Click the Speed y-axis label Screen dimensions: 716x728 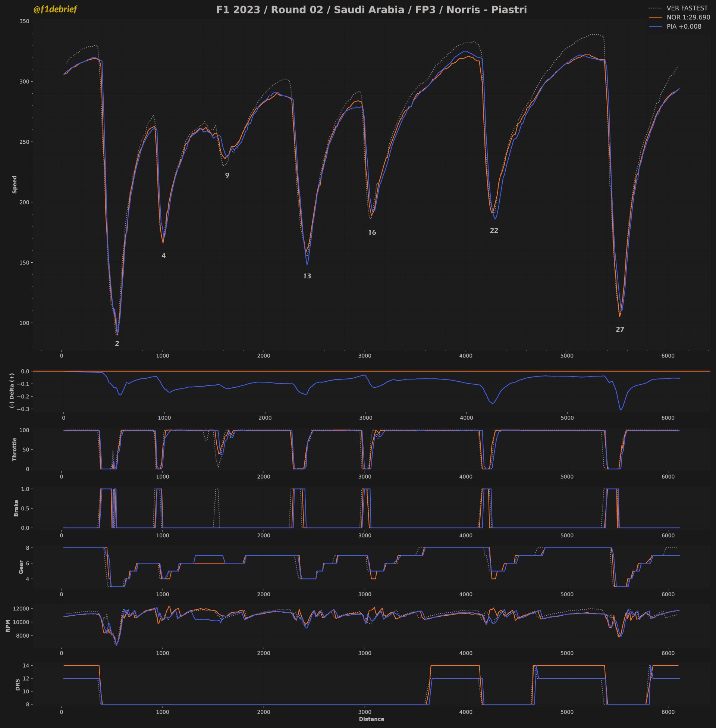point(15,184)
